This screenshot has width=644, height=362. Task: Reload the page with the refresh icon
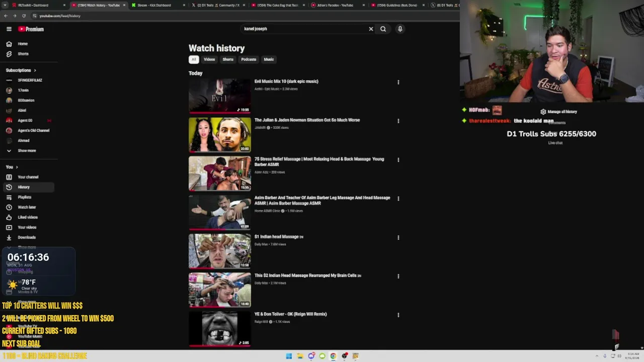pyautogui.click(x=24, y=16)
